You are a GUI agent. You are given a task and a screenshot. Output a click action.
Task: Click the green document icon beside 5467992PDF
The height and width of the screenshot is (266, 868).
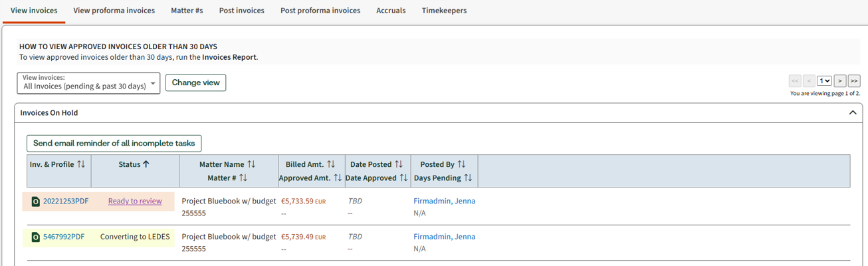click(36, 237)
